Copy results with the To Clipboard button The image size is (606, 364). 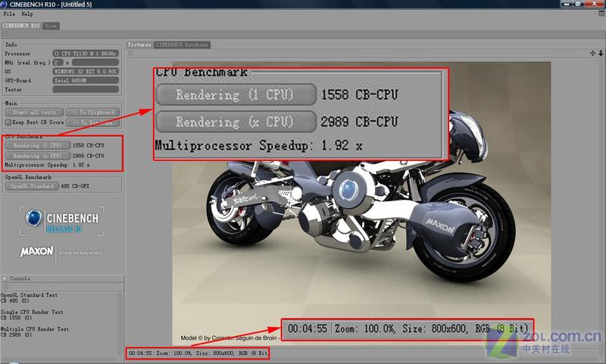[x=92, y=112]
